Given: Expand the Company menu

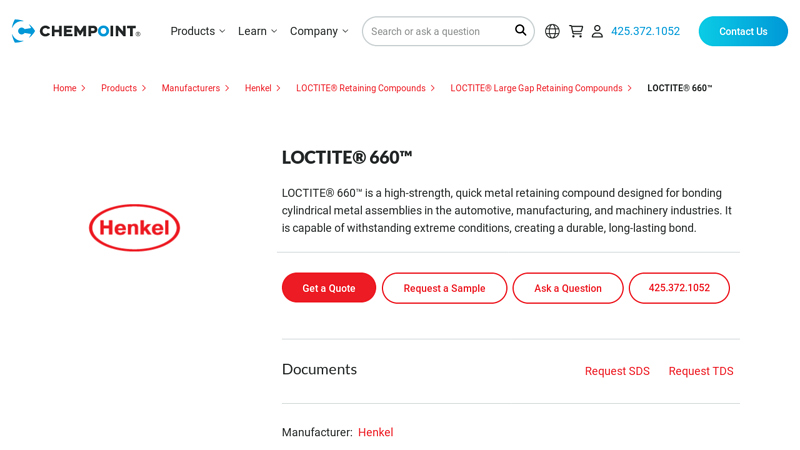Looking at the screenshot, I should pos(319,31).
